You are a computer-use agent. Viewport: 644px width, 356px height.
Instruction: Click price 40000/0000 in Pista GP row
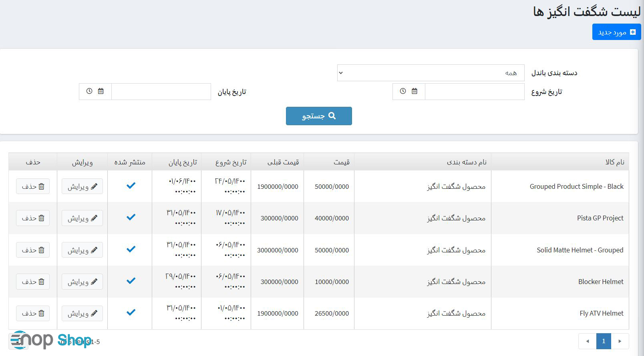point(332,218)
